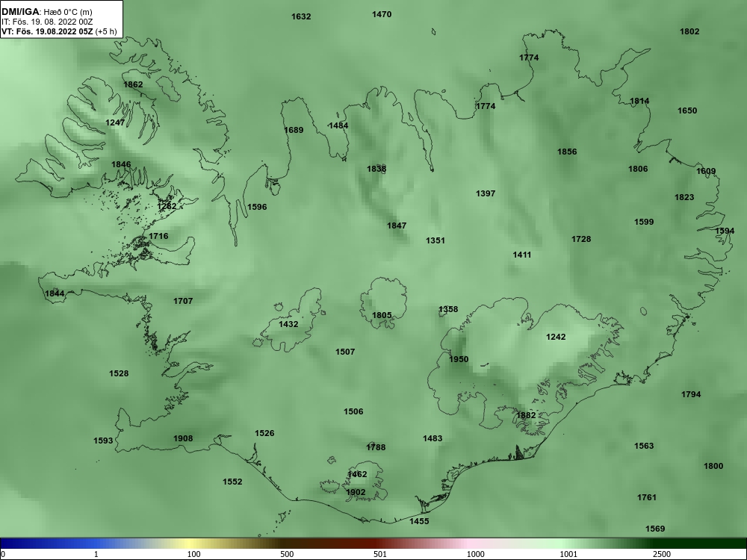Click the 1242 value on Vatnajökull
Image resolution: width=747 pixels, height=560 pixels.
click(556, 337)
